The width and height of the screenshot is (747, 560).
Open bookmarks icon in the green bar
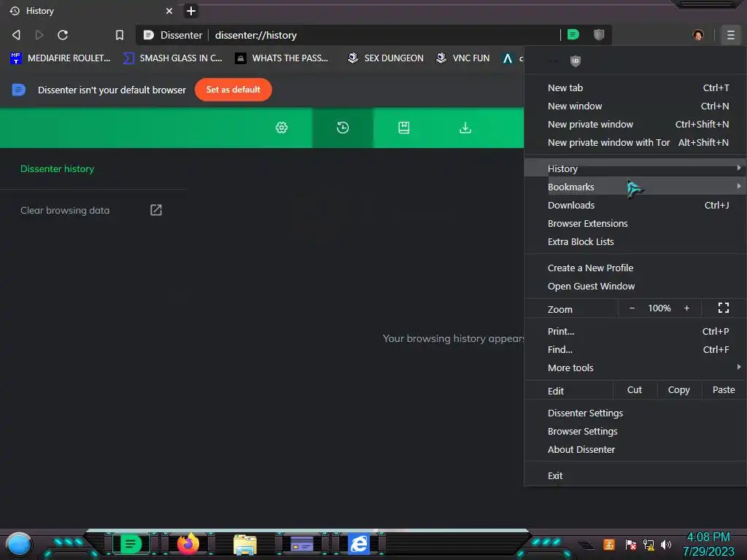(404, 128)
